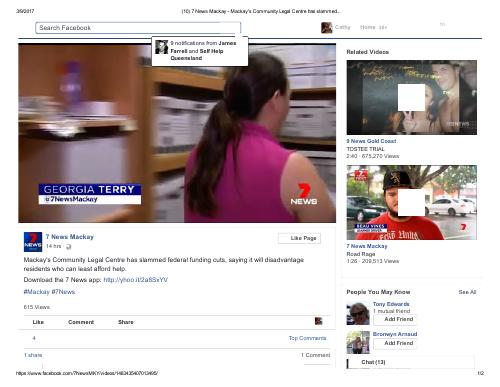
Task: Open the #7News hashtag
Action: [63, 292]
